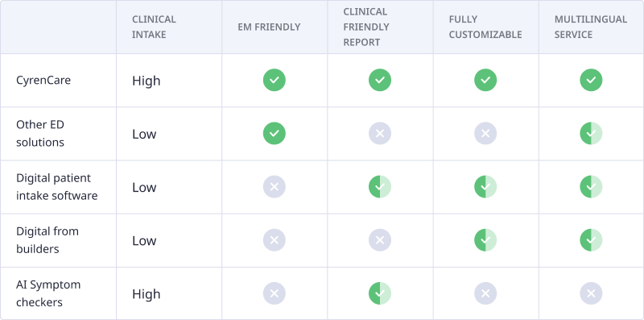Select the Clinical Intake column header

[154, 27]
